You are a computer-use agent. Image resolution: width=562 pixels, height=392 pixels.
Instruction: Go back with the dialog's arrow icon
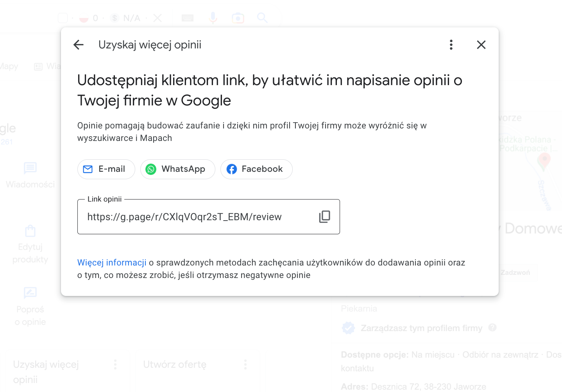pyautogui.click(x=78, y=45)
